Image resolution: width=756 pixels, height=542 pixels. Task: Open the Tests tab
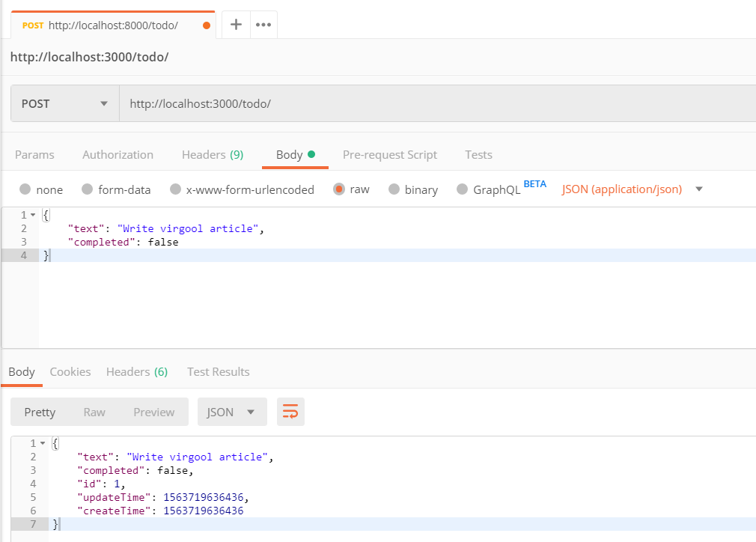478,155
